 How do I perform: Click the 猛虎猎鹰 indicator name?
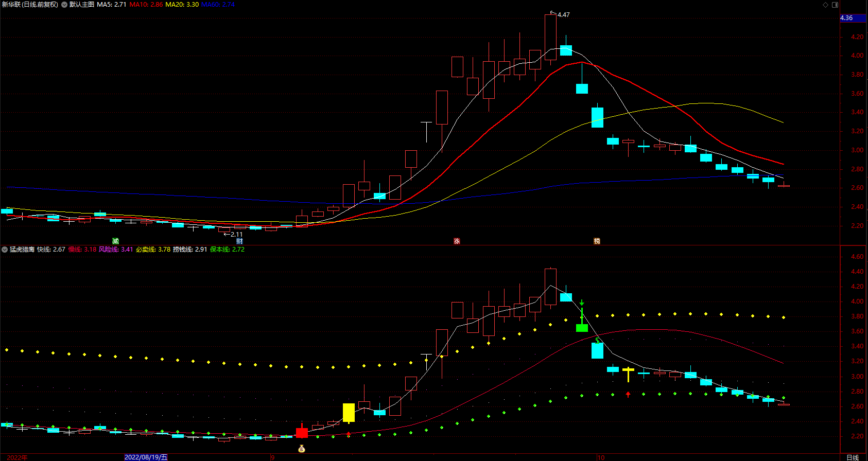pos(22,250)
